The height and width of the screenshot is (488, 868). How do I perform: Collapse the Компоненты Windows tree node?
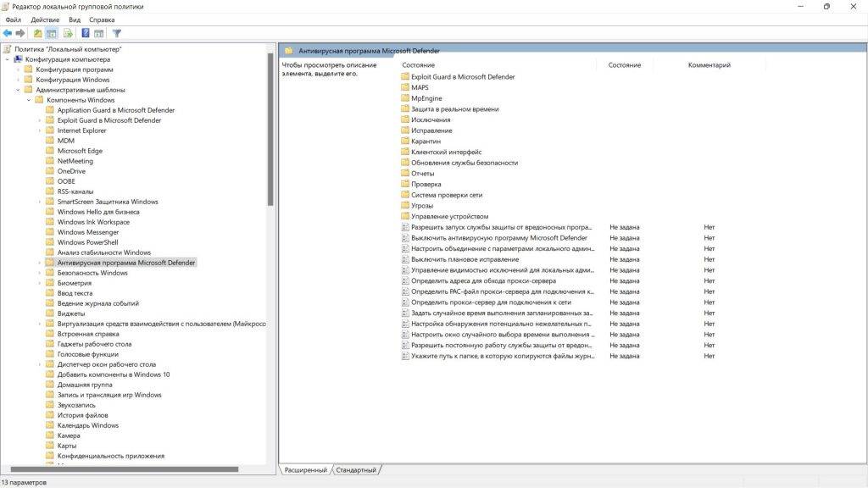28,100
